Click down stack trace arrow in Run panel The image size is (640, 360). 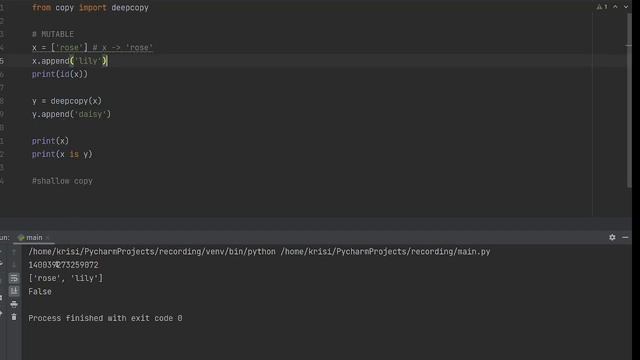(x=14, y=265)
